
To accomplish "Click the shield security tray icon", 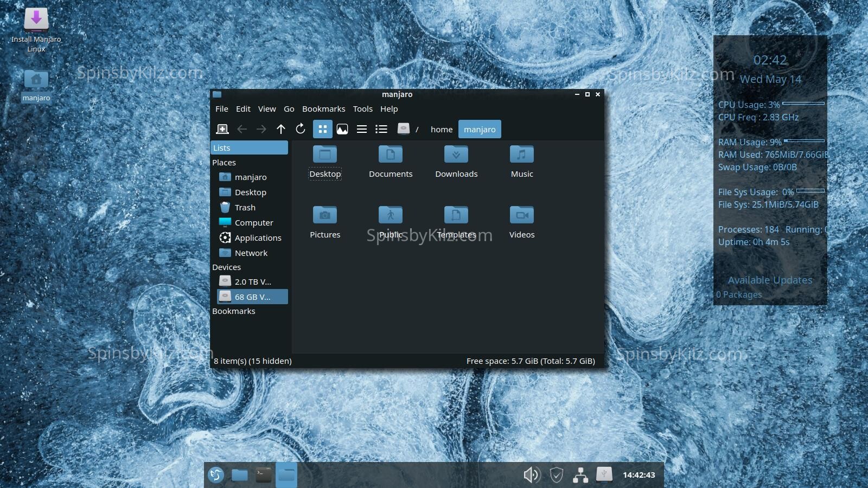I will 556,475.
